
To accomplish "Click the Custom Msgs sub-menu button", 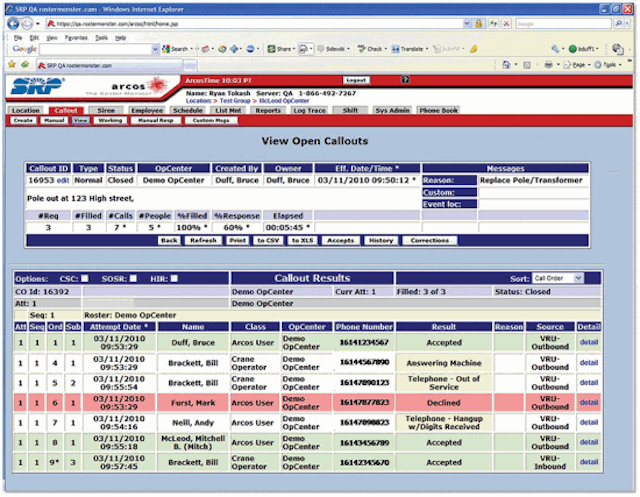I will [211, 120].
